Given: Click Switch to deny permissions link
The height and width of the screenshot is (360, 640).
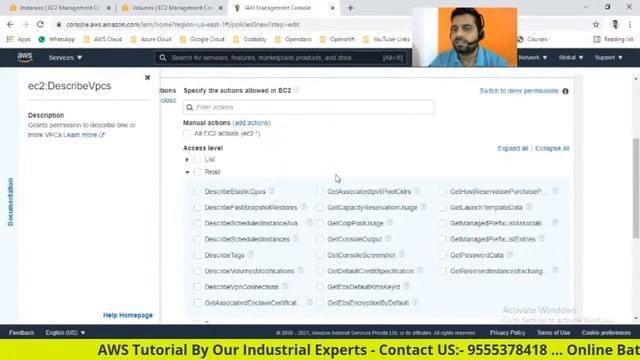Looking at the screenshot, I should click(519, 91).
